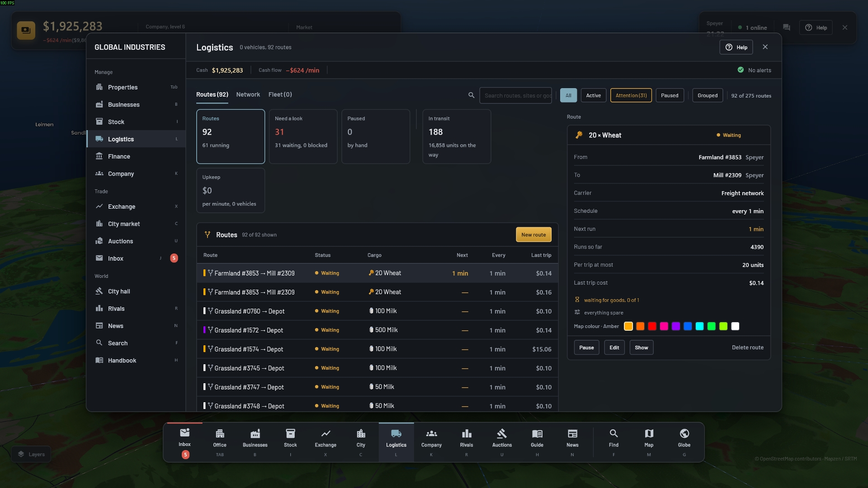Click the search magnifier icon beside routes field
Viewport: 868px width, 488px height.
[x=471, y=95]
